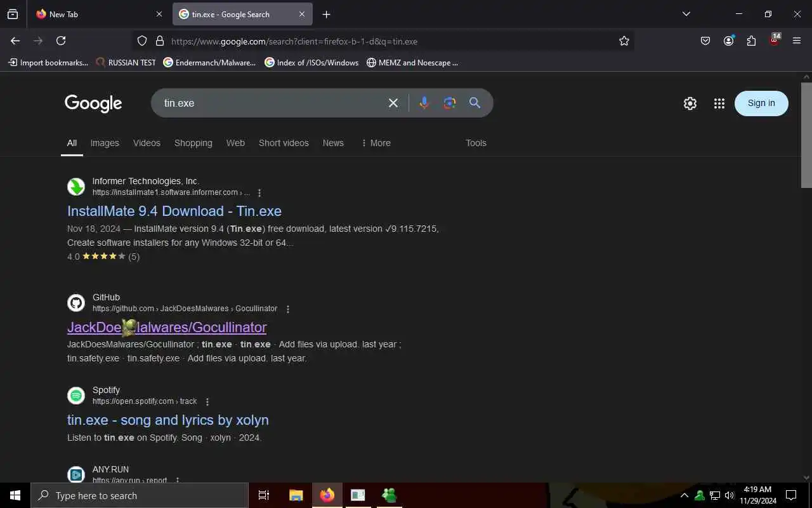The height and width of the screenshot is (508, 812).
Task: Open the Windows Start menu
Action: click(x=15, y=495)
